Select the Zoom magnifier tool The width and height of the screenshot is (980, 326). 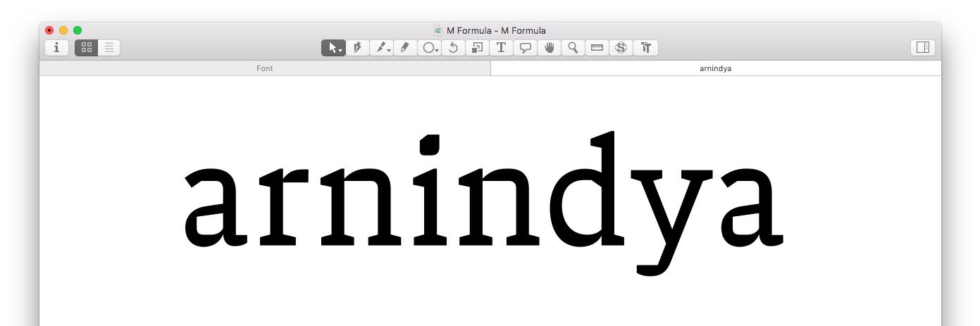573,48
